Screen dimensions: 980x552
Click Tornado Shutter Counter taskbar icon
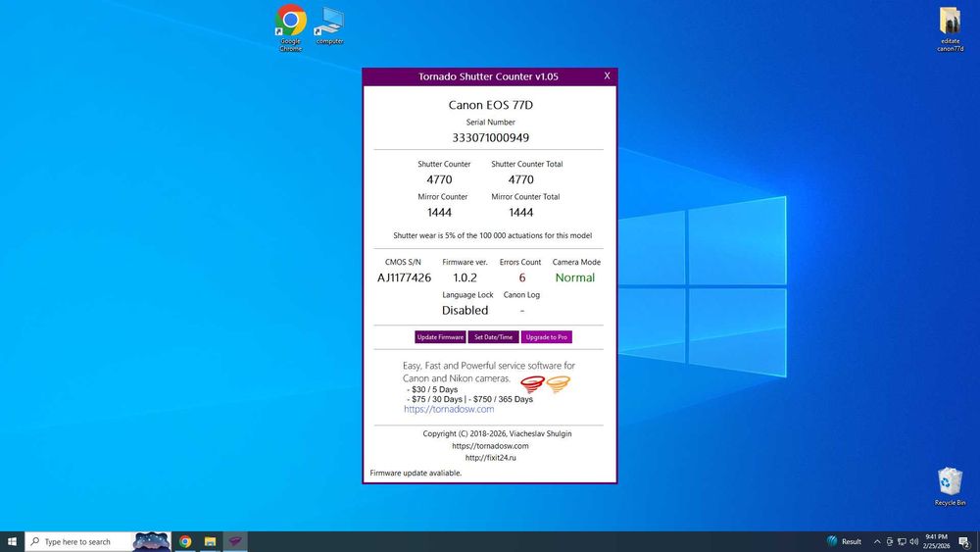[x=235, y=541]
